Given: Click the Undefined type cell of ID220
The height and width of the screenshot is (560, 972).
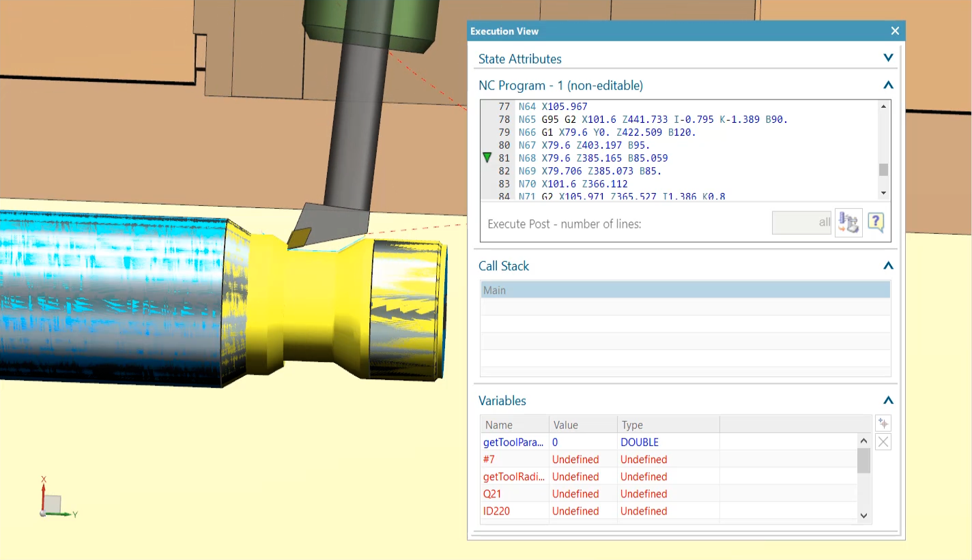Looking at the screenshot, I should [668, 511].
